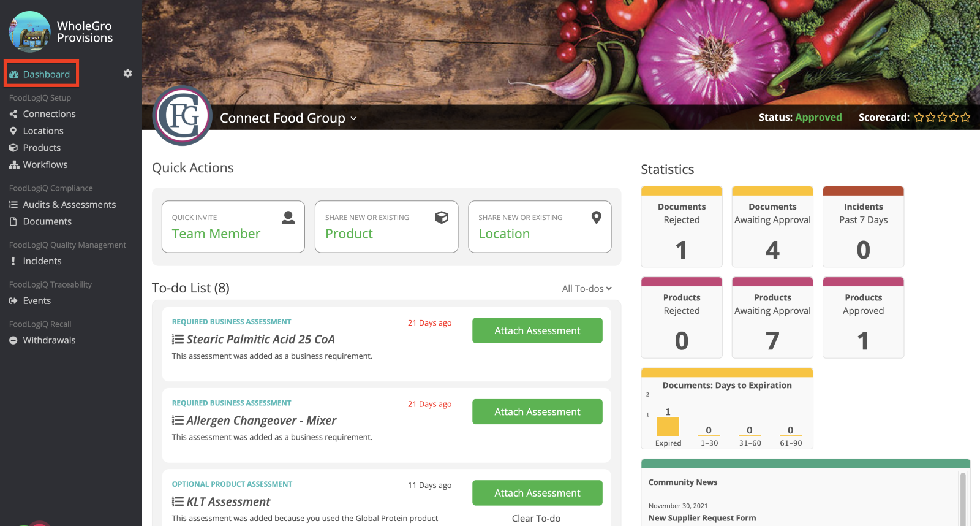Screen dimensions: 980x526
Task: Click Clear To-do under KLT Assessment
Action: click(x=536, y=519)
